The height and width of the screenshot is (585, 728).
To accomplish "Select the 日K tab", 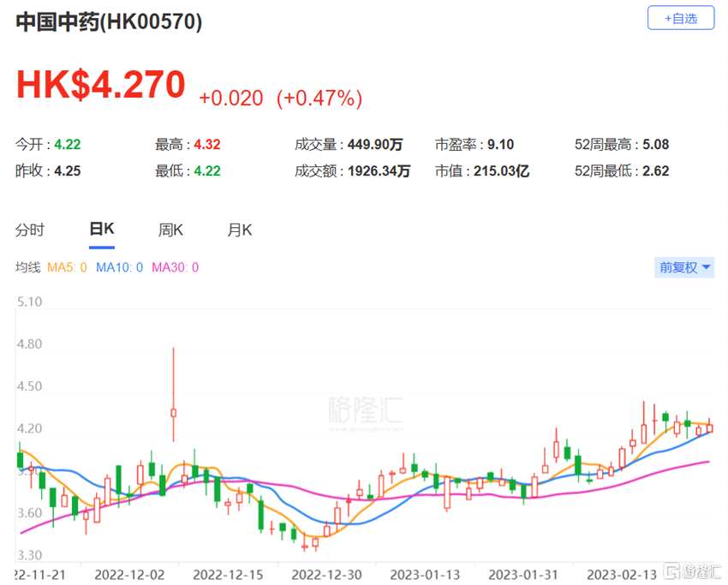I will pyautogui.click(x=102, y=229).
